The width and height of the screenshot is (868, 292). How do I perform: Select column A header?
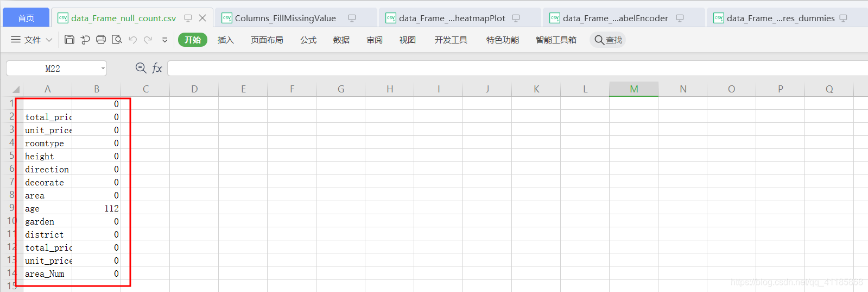(48, 89)
